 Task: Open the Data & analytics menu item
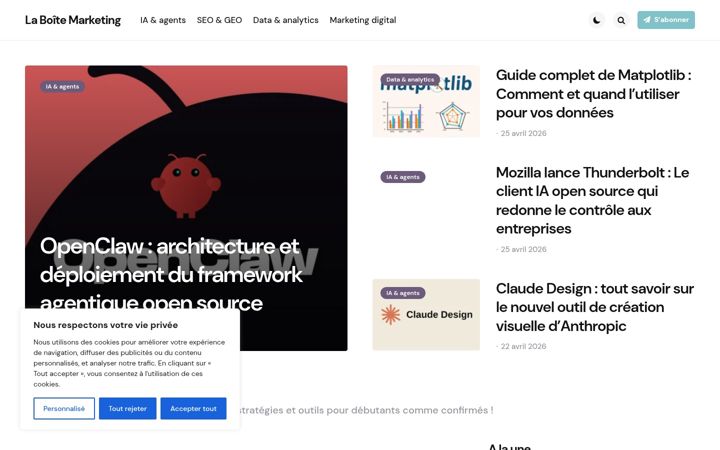coord(286,20)
